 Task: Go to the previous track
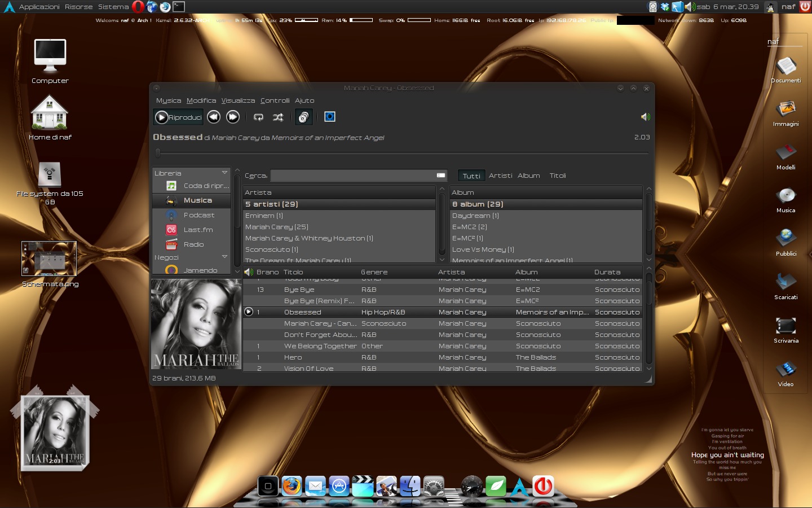coord(214,117)
